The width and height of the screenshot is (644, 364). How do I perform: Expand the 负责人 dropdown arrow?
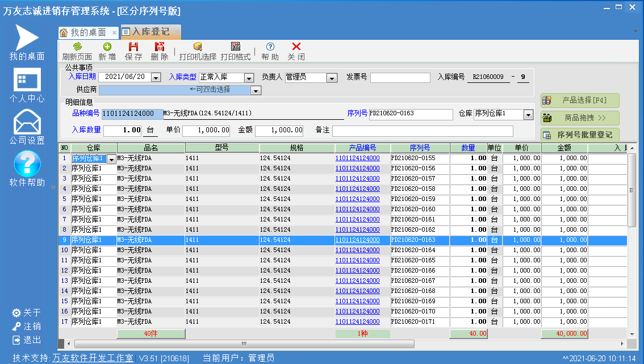(332, 78)
